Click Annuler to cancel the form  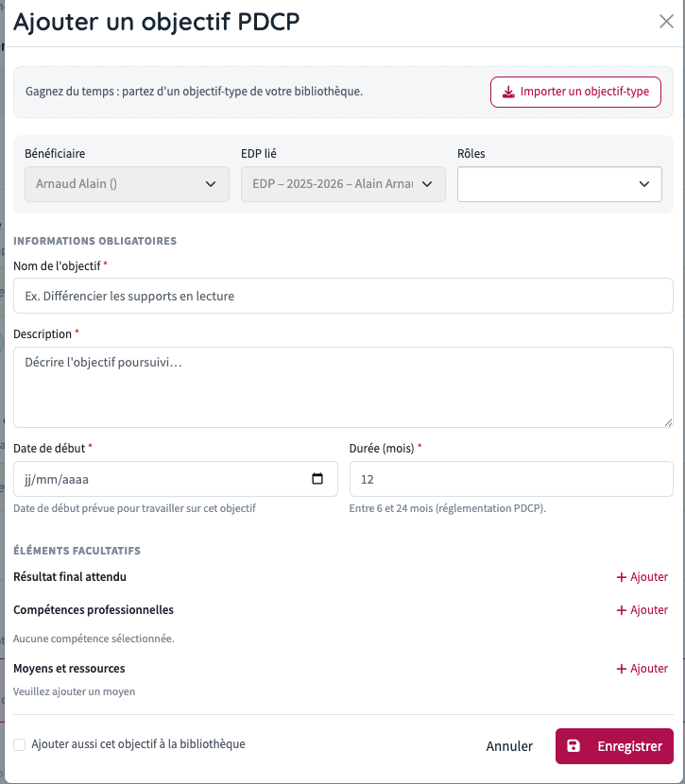509,746
